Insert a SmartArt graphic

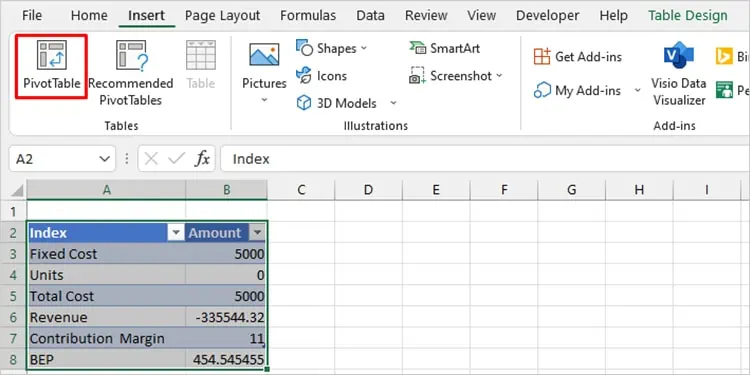(x=444, y=48)
